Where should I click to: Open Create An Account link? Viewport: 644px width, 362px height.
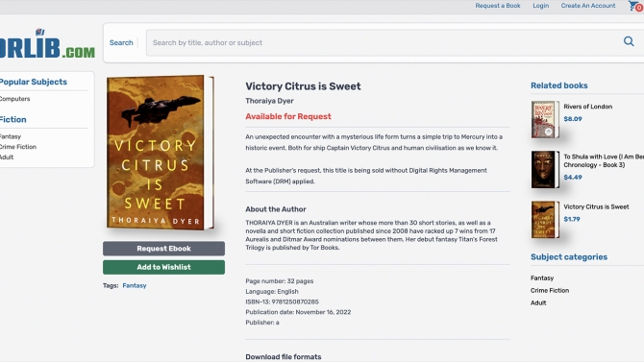[588, 6]
